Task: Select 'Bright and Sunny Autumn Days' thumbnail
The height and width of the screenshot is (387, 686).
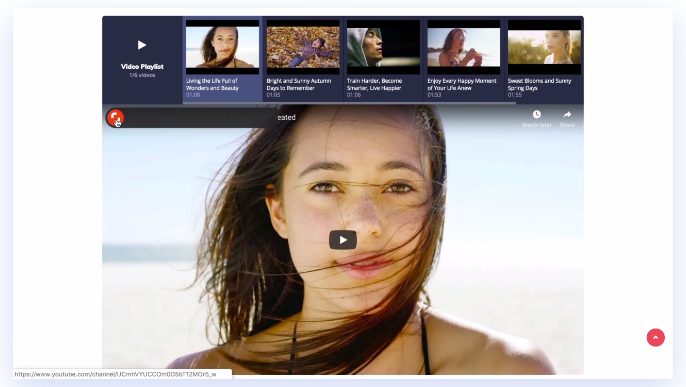Action: 303,47
